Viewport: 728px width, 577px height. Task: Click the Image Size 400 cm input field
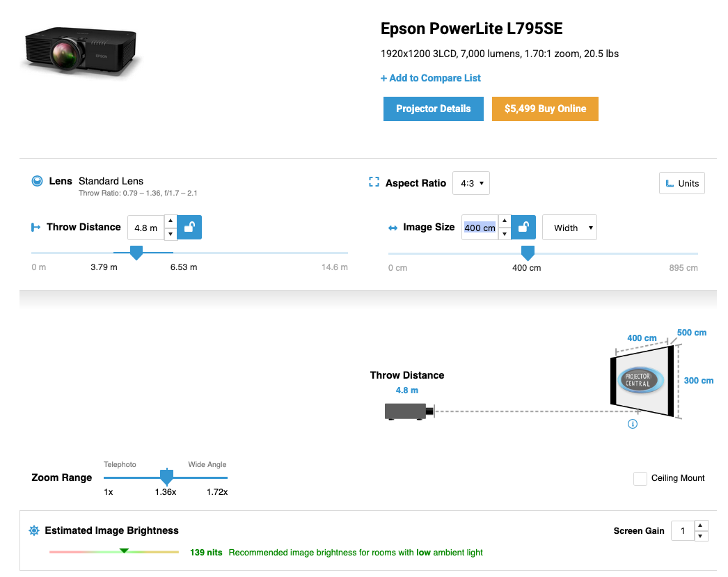(480, 228)
